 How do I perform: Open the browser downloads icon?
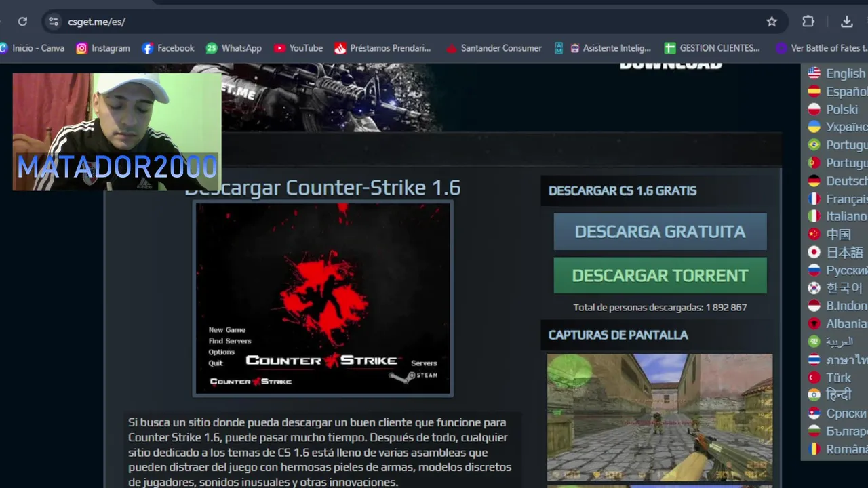847,22
